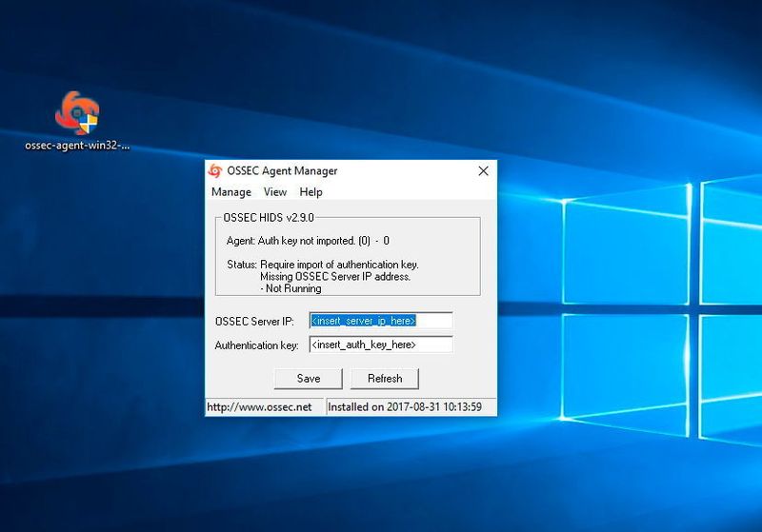Screen dimensions: 762x532
Task: Click the 'Authentication key:' label
Action: click(256, 345)
